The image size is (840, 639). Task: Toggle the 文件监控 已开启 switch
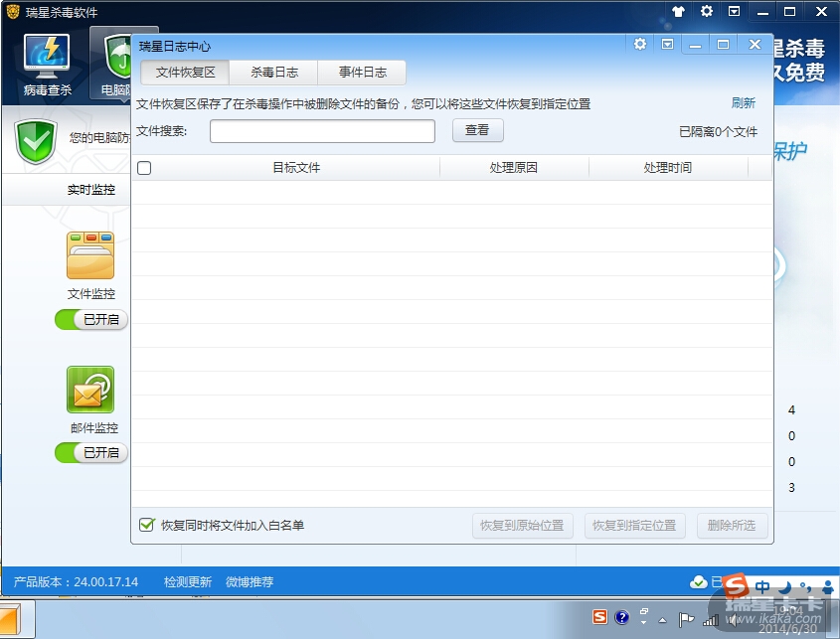[x=91, y=320]
